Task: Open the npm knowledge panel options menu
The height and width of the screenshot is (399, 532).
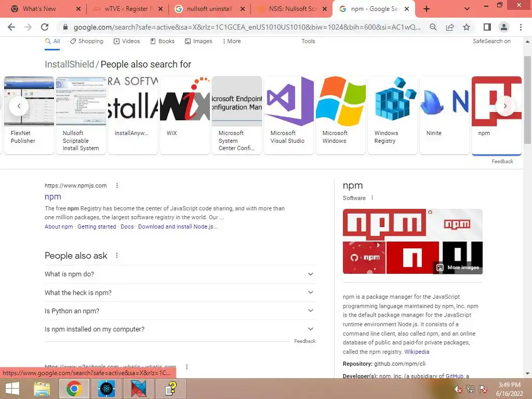Action: (x=372, y=197)
